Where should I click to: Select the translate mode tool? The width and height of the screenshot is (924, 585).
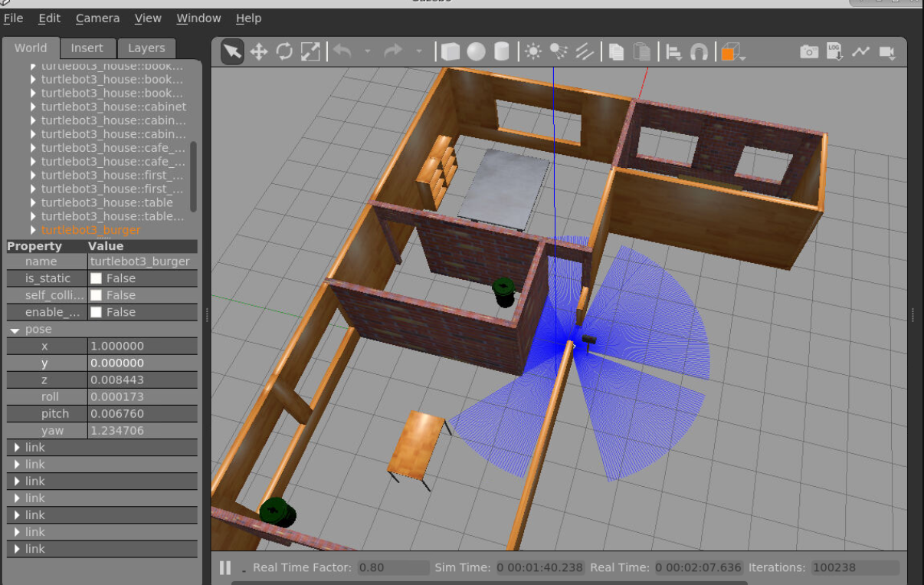258,51
